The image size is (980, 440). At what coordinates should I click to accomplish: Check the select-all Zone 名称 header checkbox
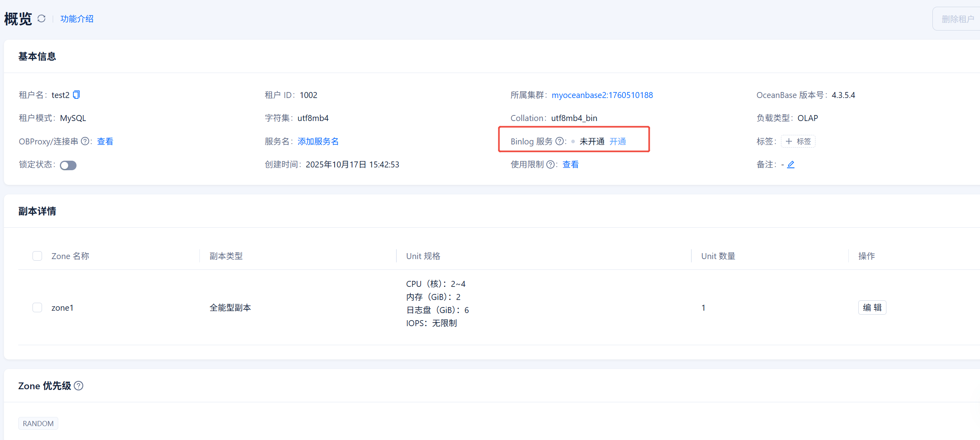(x=37, y=256)
